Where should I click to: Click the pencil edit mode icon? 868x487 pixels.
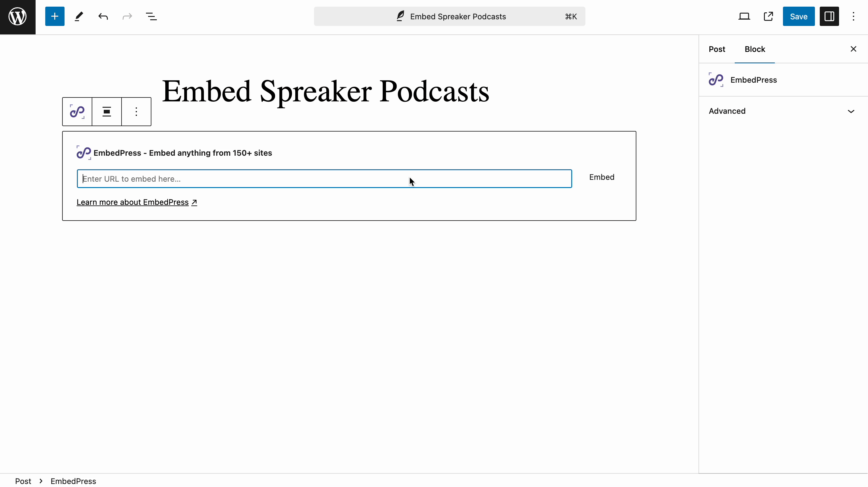point(78,16)
